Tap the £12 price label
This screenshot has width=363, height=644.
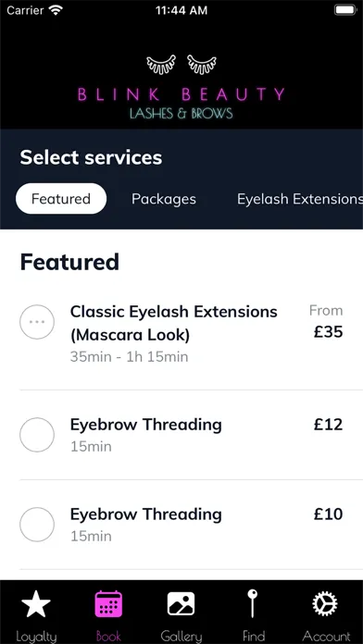pyautogui.click(x=328, y=425)
